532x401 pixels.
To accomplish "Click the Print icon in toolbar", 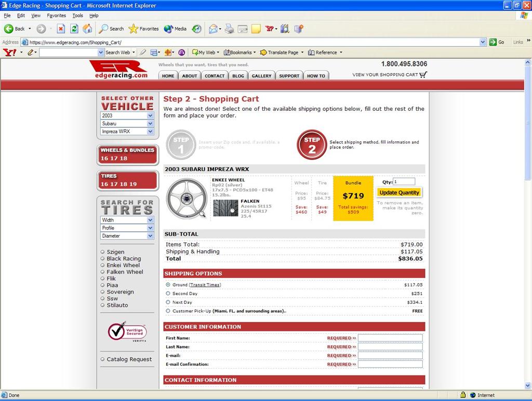I will pyautogui.click(x=229, y=29).
